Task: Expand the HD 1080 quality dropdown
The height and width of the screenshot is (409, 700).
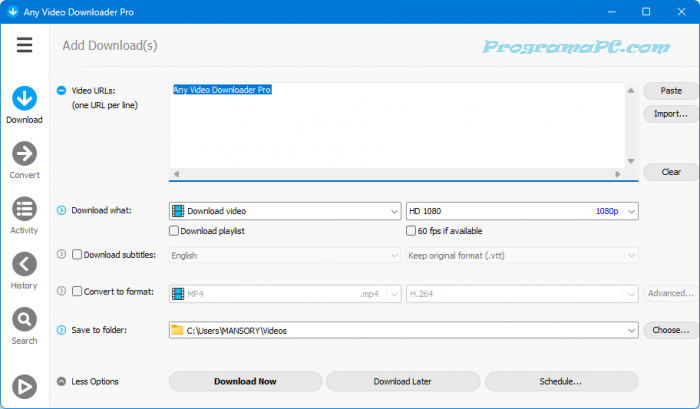Action: click(521, 211)
